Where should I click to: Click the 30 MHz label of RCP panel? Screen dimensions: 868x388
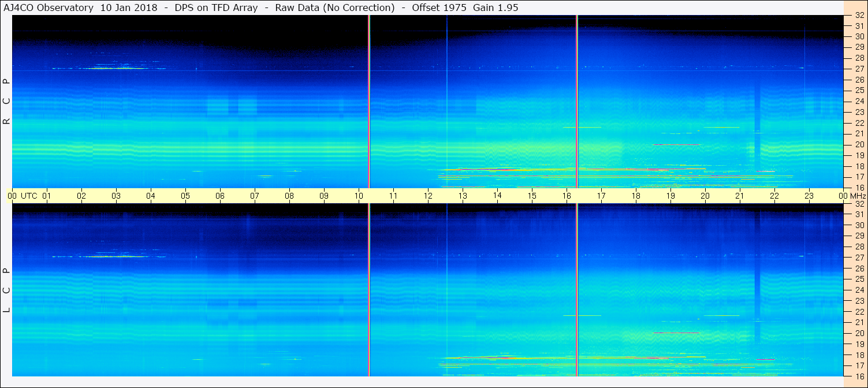(859, 37)
